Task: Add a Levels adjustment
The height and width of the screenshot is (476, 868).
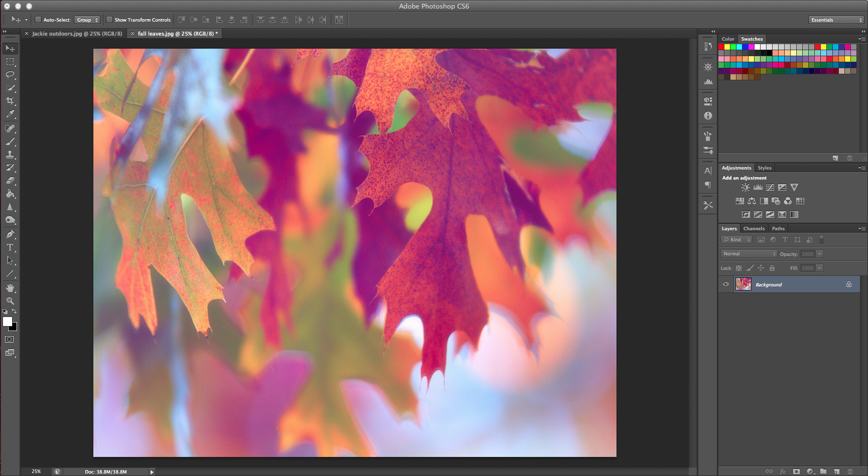Action: pos(758,188)
